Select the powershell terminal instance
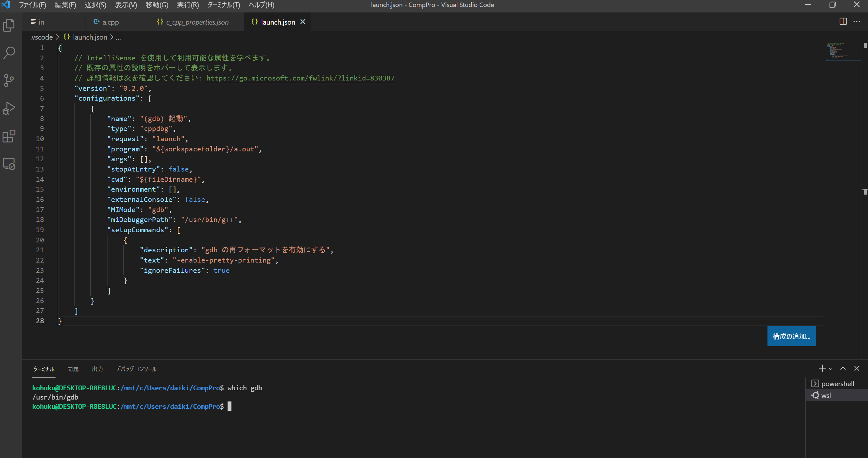This screenshot has width=868, height=458. 837,384
